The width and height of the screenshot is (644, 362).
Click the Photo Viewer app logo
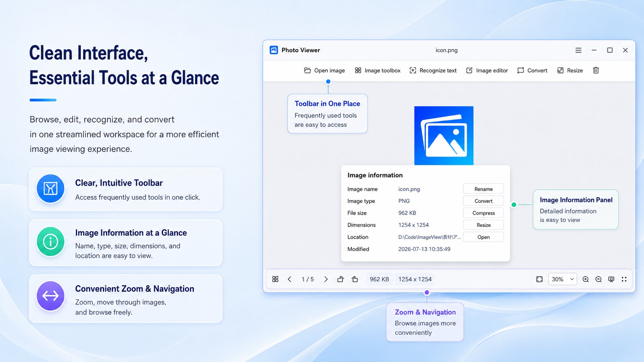(274, 50)
